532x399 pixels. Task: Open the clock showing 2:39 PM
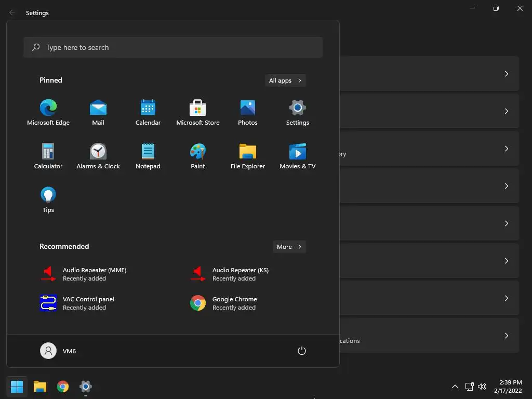(x=508, y=387)
